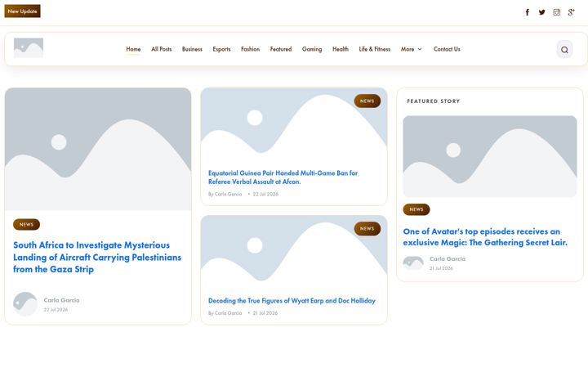Open the Health menu item
Viewport: 588px width, 368px height.
coord(341,49)
